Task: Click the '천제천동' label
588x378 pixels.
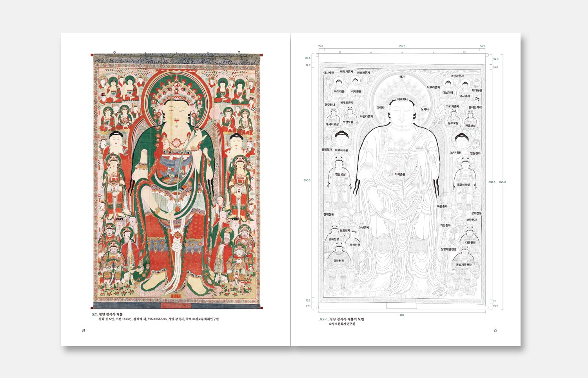Action: (x=328, y=214)
